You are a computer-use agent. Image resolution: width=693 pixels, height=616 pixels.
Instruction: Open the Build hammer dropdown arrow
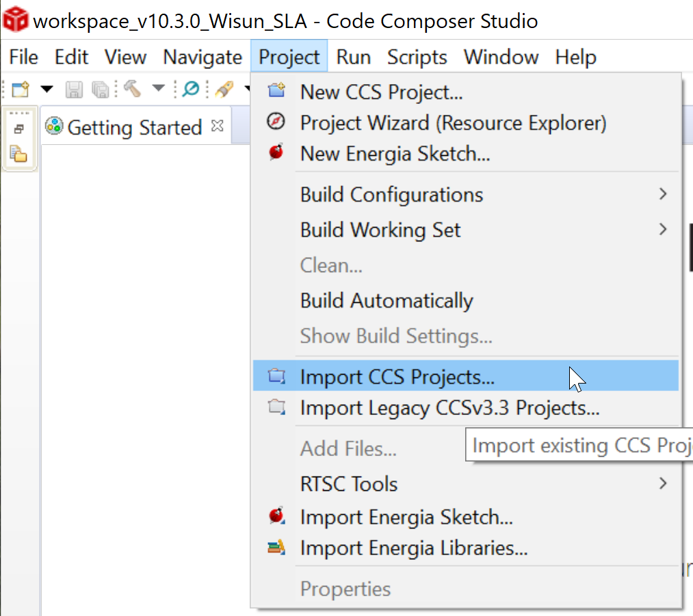point(158,89)
